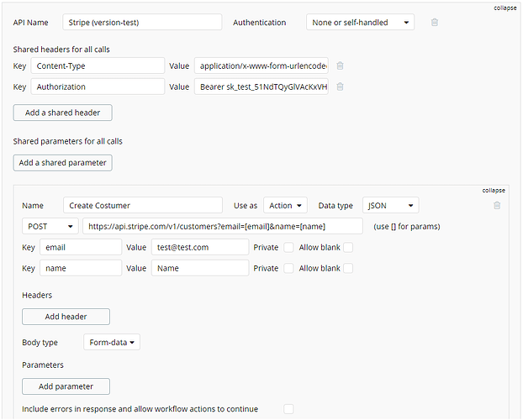Collapse the Stripe API section
The image size is (523, 420).
[x=505, y=8]
